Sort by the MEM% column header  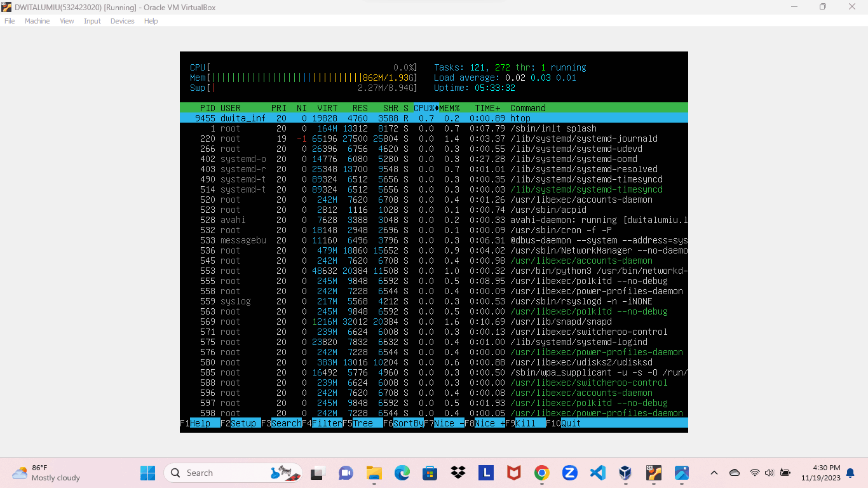click(x=449, y=108)
